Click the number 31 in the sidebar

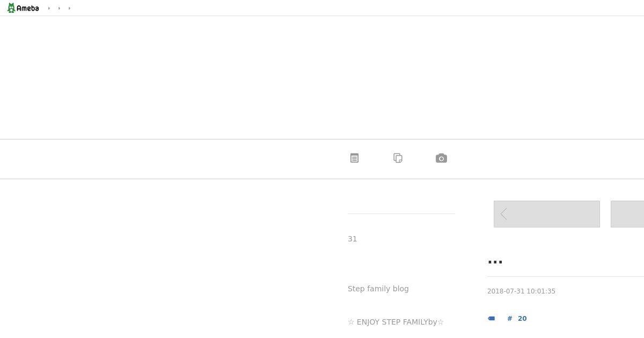coord(352,239)
